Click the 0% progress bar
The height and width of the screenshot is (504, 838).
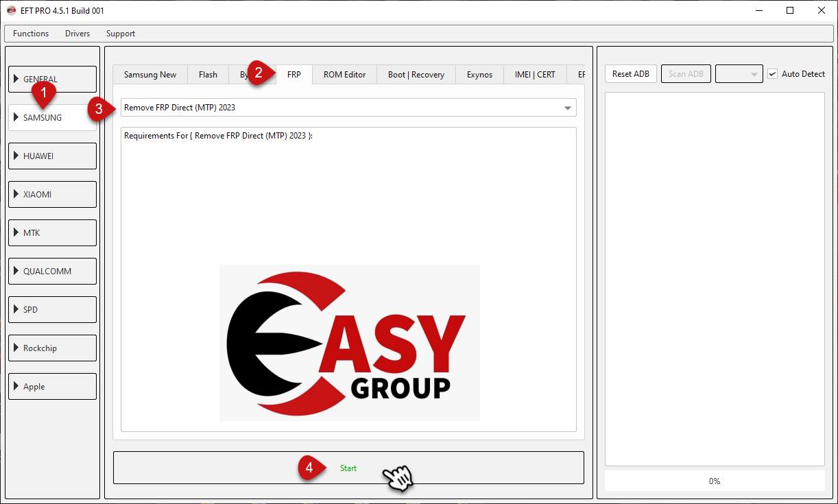pyautogui.click(x=715, y=481)
